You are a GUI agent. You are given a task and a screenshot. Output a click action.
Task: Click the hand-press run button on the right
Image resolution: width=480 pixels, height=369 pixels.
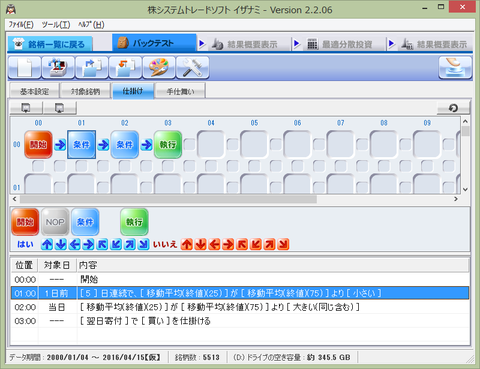coord(455,68)
